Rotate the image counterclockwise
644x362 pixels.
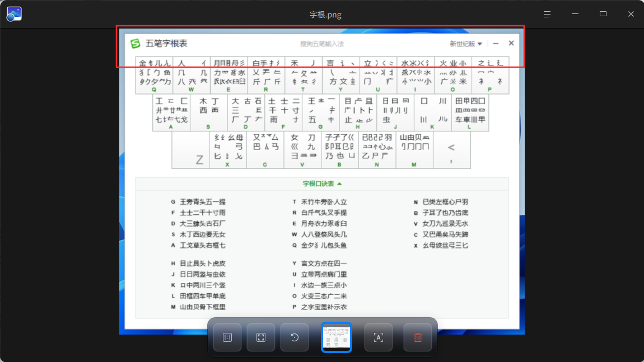[295, 337]
